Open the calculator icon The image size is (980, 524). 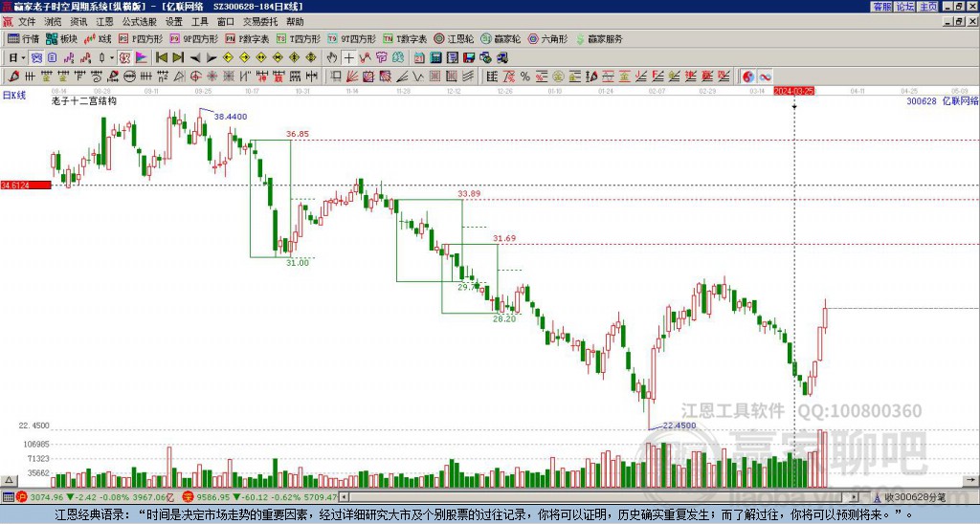point(436,58)
